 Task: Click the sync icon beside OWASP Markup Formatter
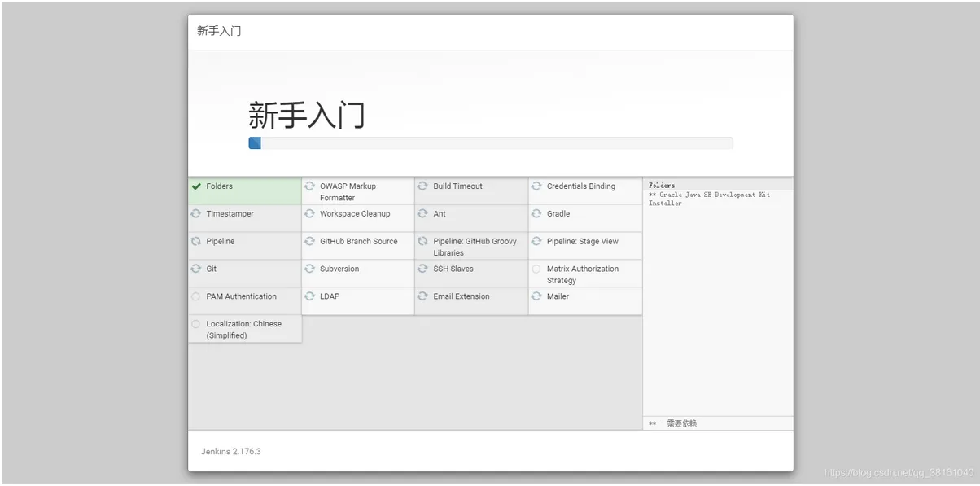pyautogui.click(x=309, y=186)
